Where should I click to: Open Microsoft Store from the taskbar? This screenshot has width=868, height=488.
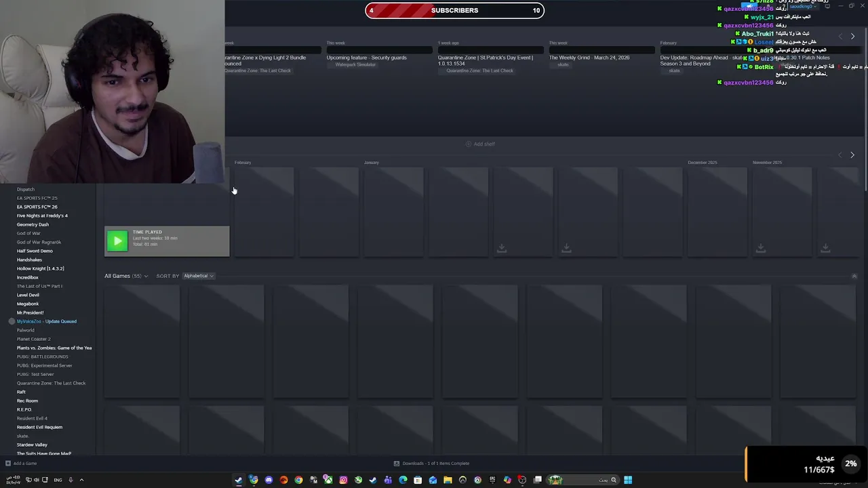pos(418,480)
